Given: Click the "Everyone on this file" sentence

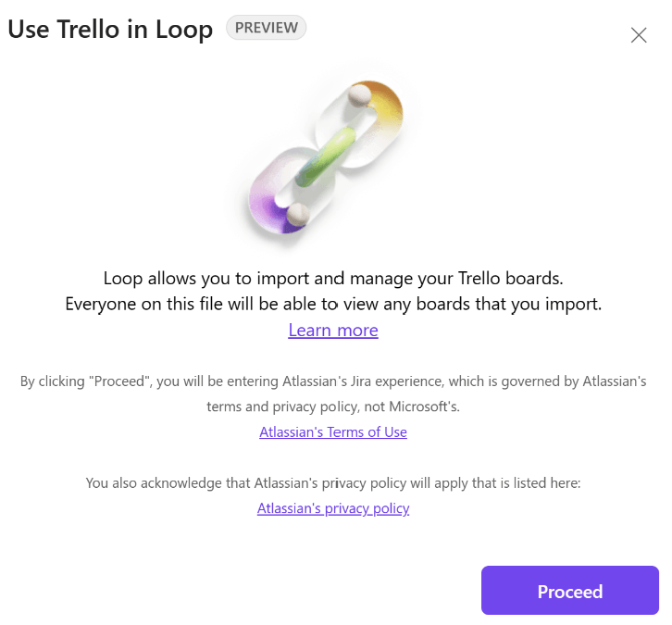Looking at the screenshot, I should pos(333,304).
